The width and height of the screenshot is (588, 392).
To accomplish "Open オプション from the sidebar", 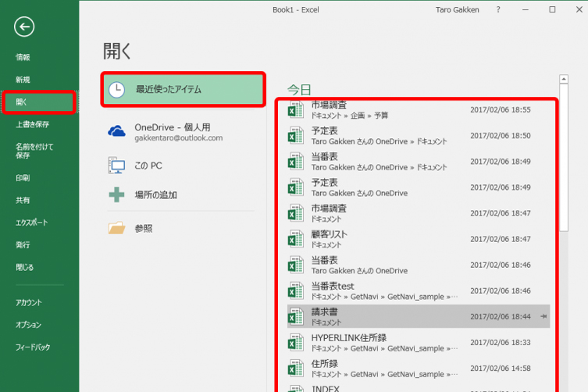I will [x=28, y=325].
